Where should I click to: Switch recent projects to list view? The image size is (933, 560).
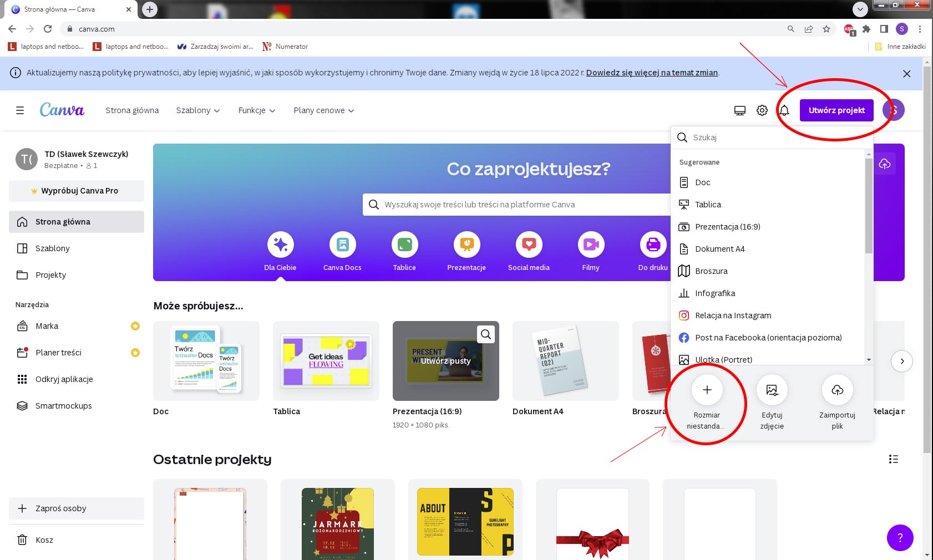coord(893,459)
